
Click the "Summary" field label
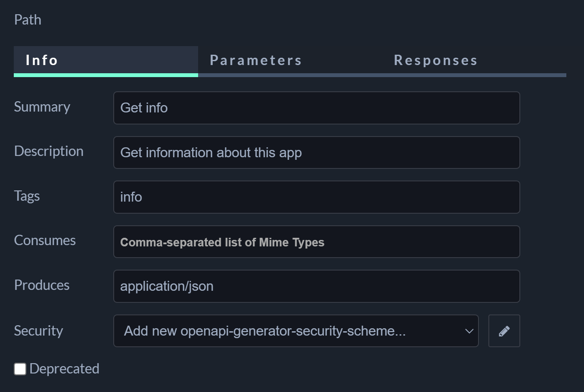point(42,107)
